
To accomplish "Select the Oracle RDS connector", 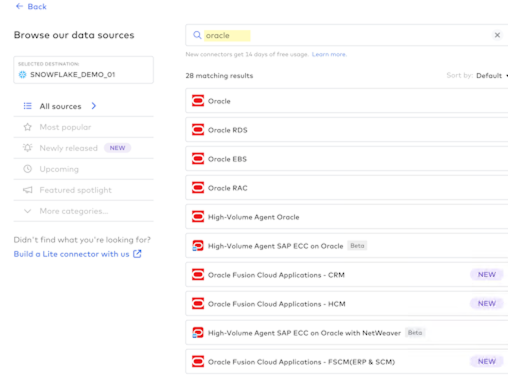I will click(x=347, y=130).
